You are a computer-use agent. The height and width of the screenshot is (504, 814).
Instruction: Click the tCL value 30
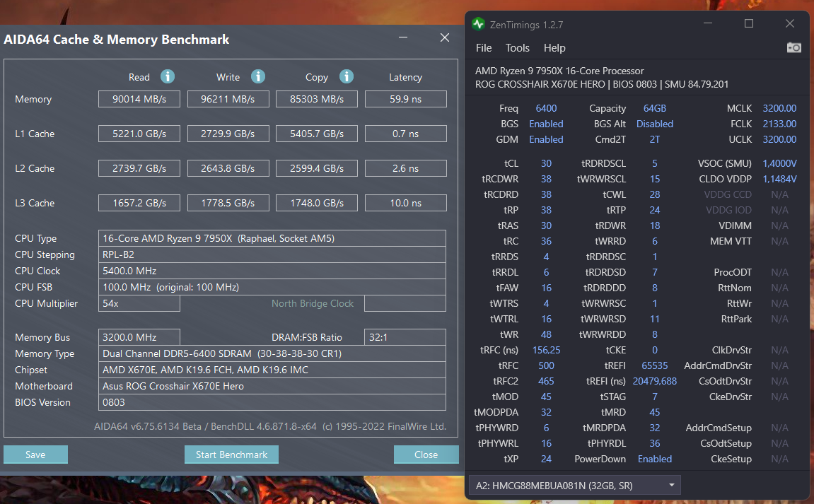[546, 163]
